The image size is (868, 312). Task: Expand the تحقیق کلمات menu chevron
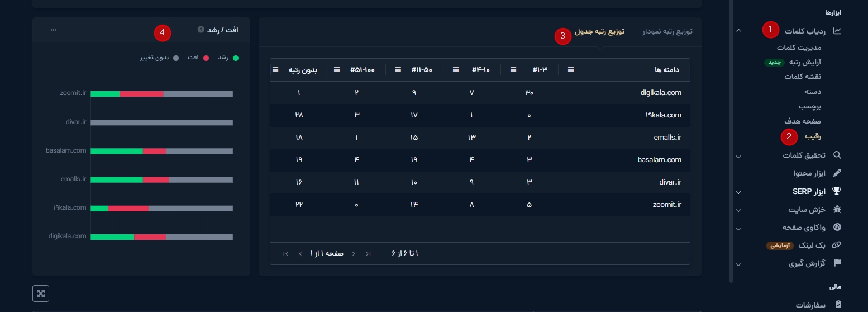(738, 156)
